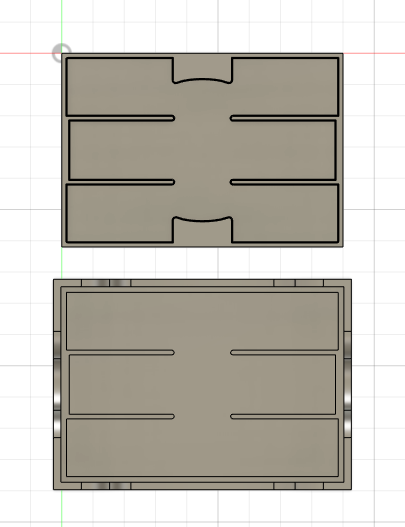Select the origin point circle marker
The height and width of the screenshot is (527, 405).
(x=62, y=53)
